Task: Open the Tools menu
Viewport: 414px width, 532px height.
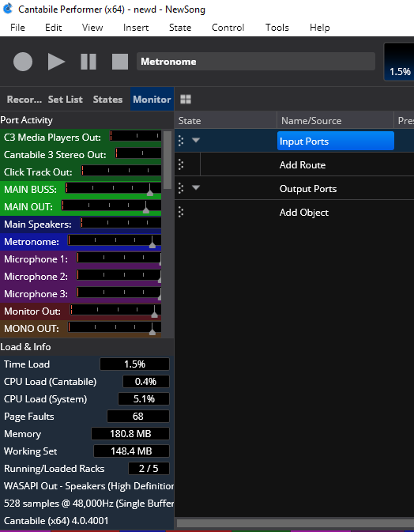Action: pyautogui.click(x=277, y=28)
